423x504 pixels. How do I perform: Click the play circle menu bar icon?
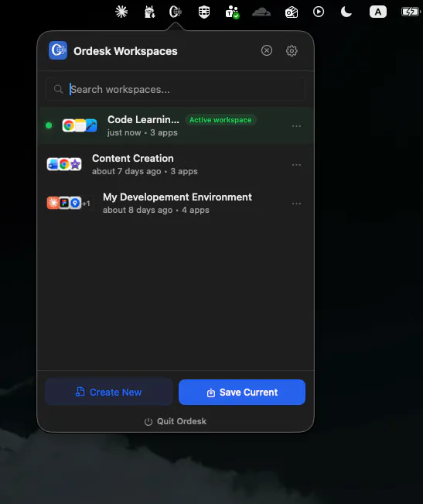pos(319,12)
